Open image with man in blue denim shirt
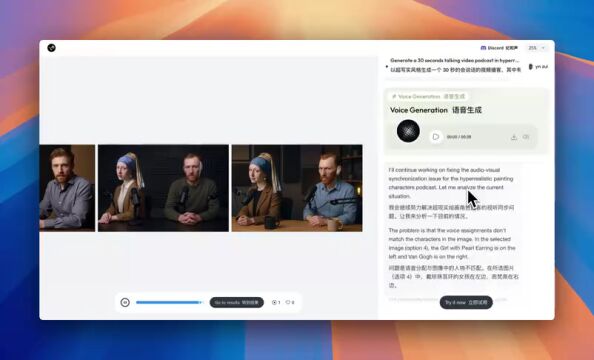Image resolution: width=594 pixels, height=360 pixels. pos(297,188)
